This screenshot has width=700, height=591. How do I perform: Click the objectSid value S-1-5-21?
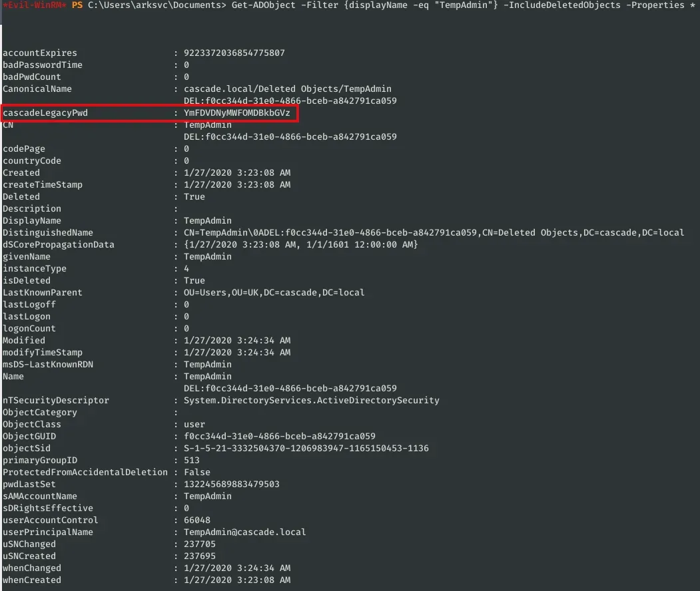click(306, 449)
